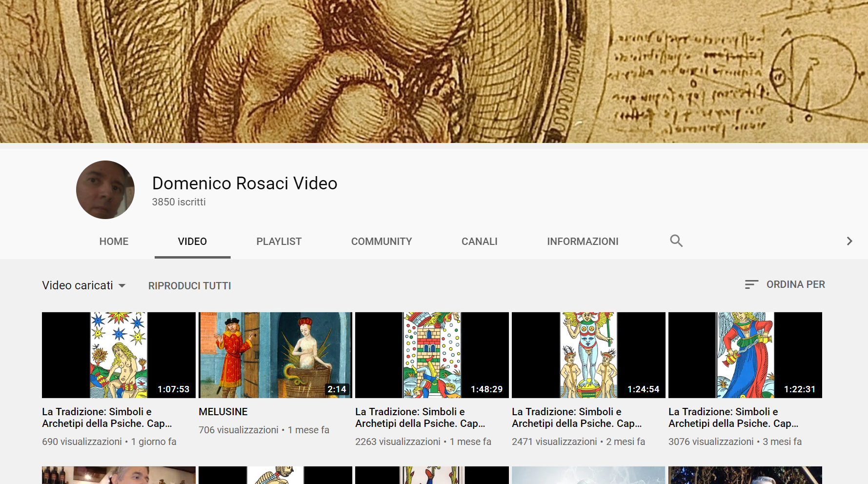Click the thumbnail with duration 1:07:53

click(119, 355)
